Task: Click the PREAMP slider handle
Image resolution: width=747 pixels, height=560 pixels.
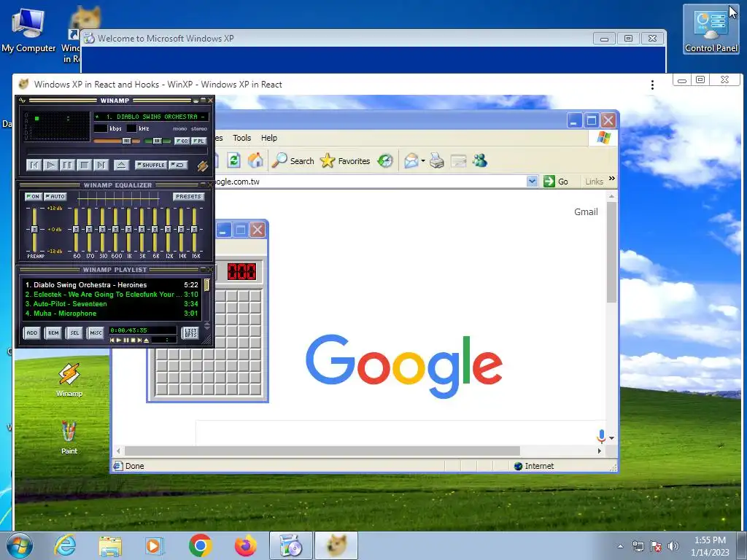Action: [x=34, y=229]
